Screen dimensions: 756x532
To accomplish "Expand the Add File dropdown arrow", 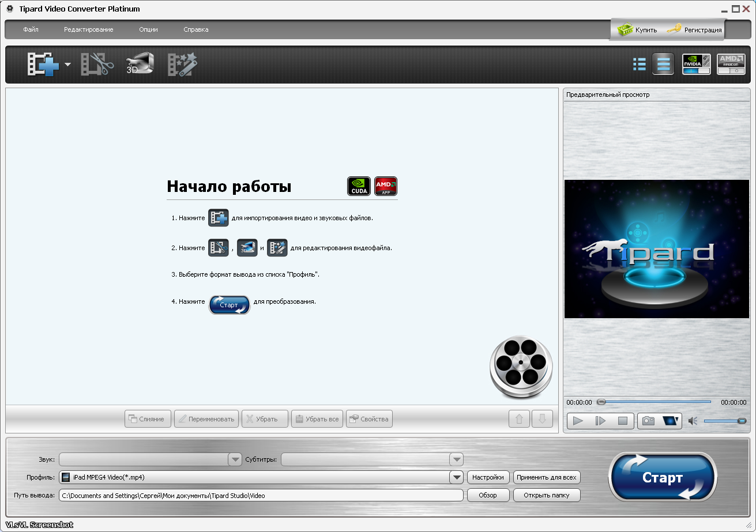I will point(67,65).
